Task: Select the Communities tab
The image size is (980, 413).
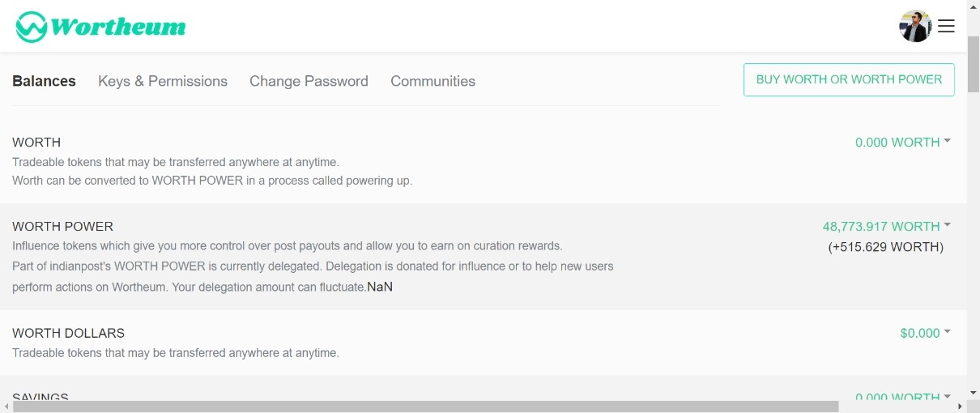Action: coord(432,81)
